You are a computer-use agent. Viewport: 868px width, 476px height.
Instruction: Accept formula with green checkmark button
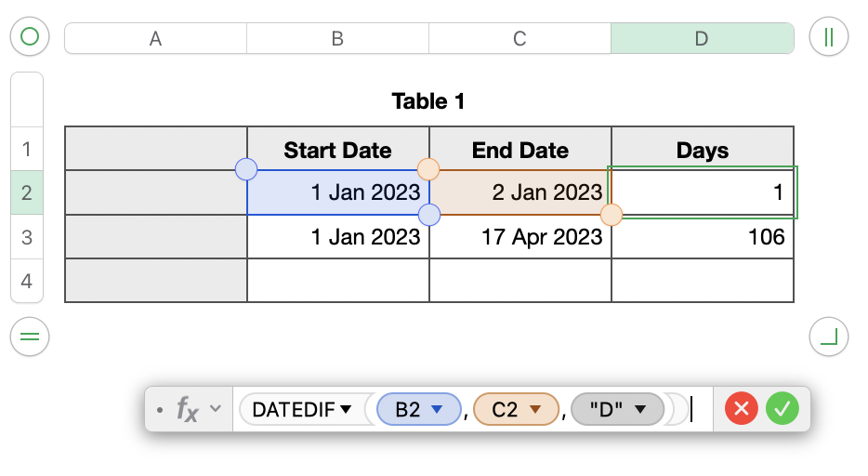coord(783,408)
